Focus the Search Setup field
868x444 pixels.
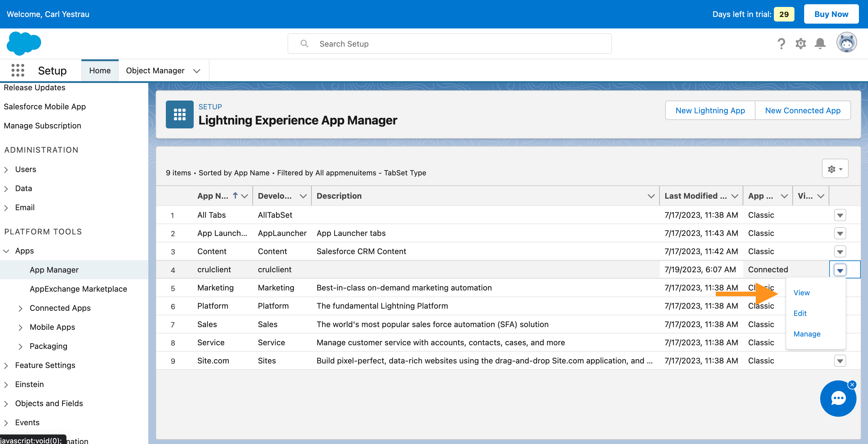click(x=449, y=44)
